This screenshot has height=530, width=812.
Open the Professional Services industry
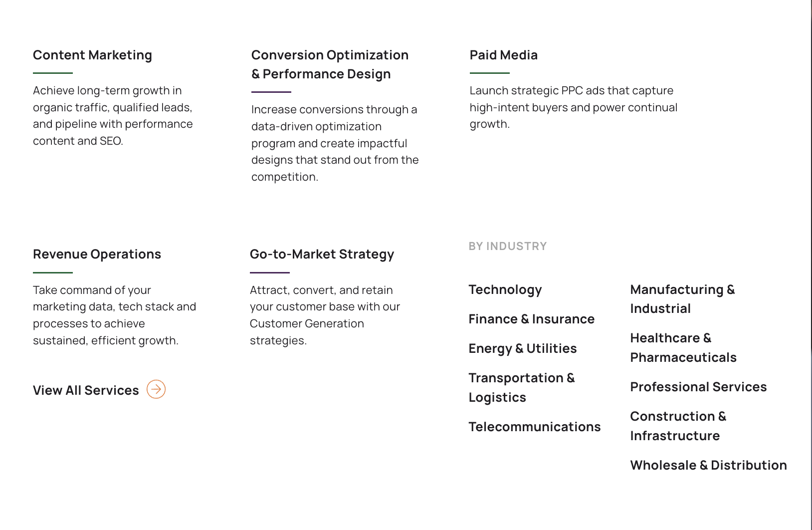698,387
